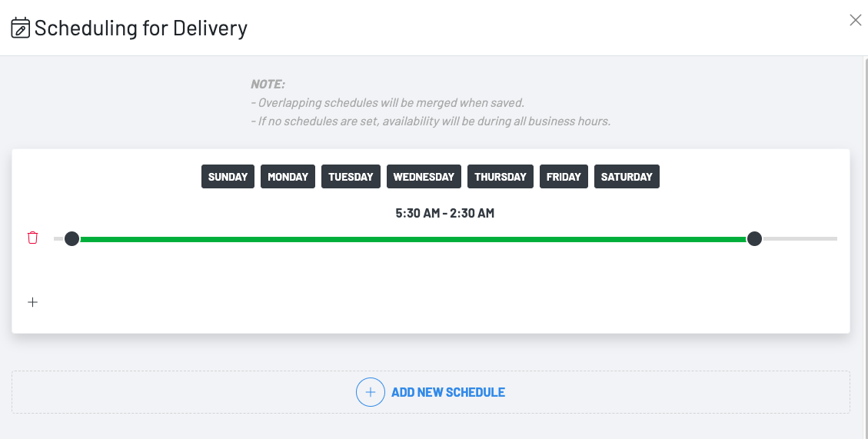Click the middle of the green time track
The height and width of the screenshot is (439, 868).
413,239
